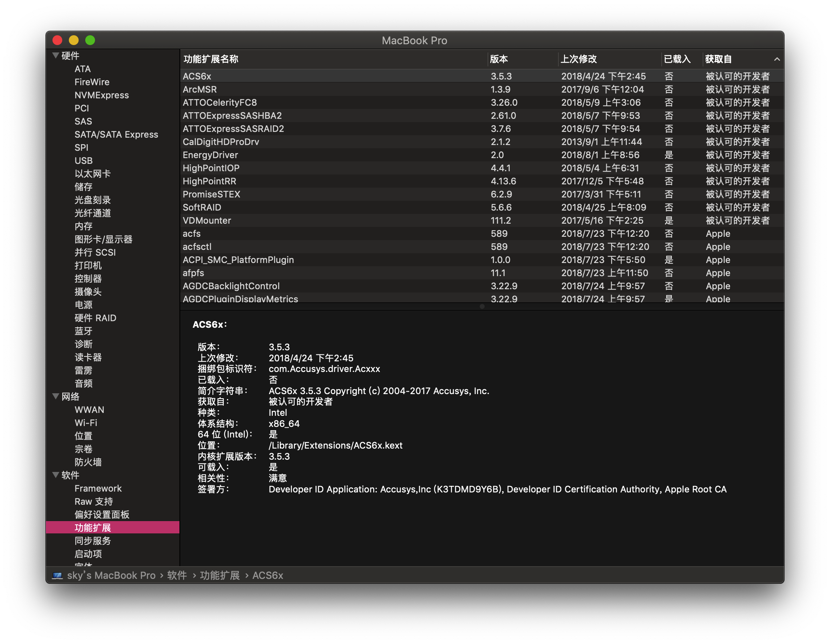830x644 pixels.
Task: Select 以太网卡 in the sidebar
Action: click(x=93, y=174)
